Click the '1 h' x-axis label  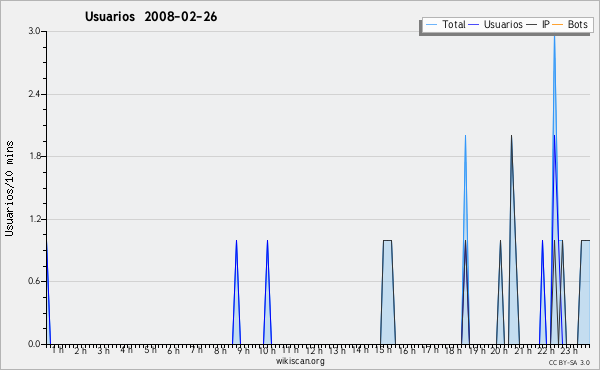tap(58, 350)
